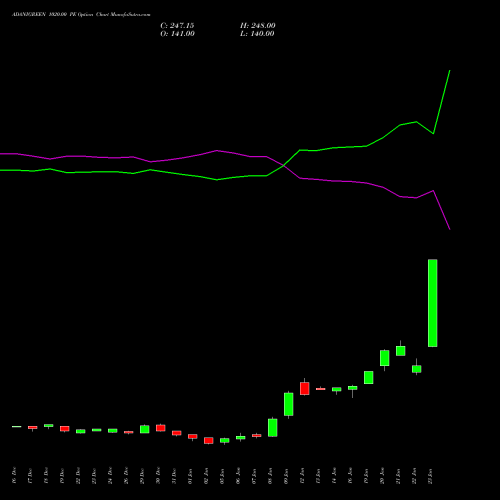Click the 01 Jan date label
Screen dimensions: 500x500
pyautogui.click(x=190, y=476)
